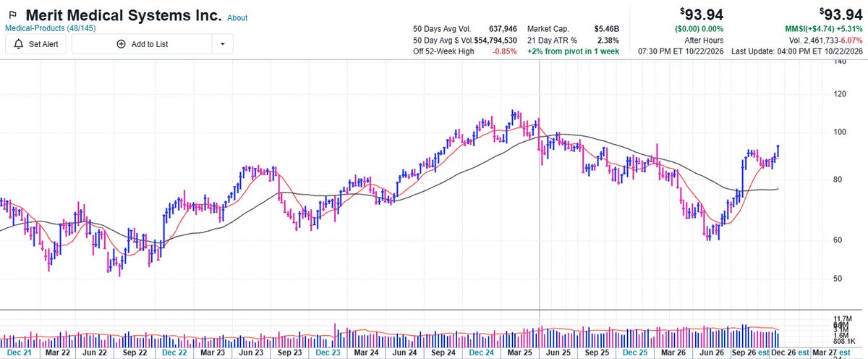Click the 21 Day ATR % value 2.38%

click(x=607, y=40)
